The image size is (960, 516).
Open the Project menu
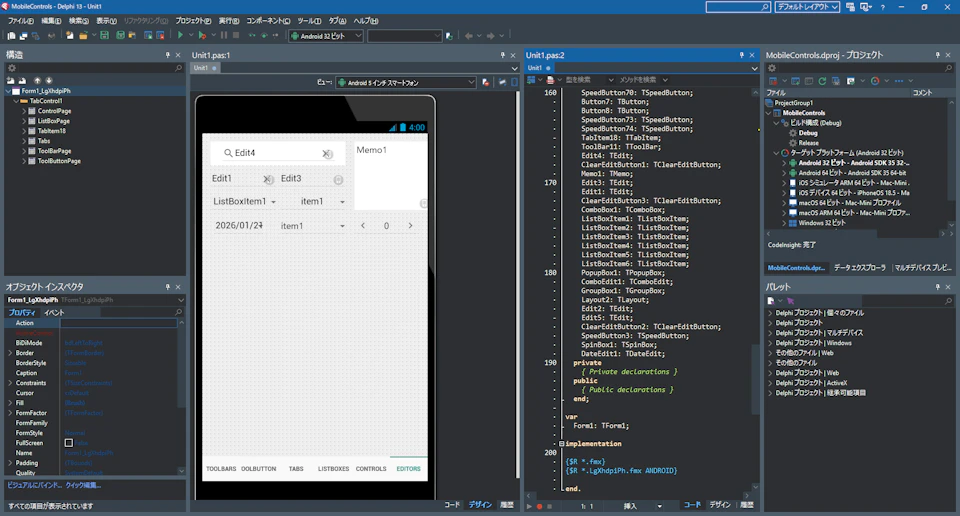coord(193,21)
